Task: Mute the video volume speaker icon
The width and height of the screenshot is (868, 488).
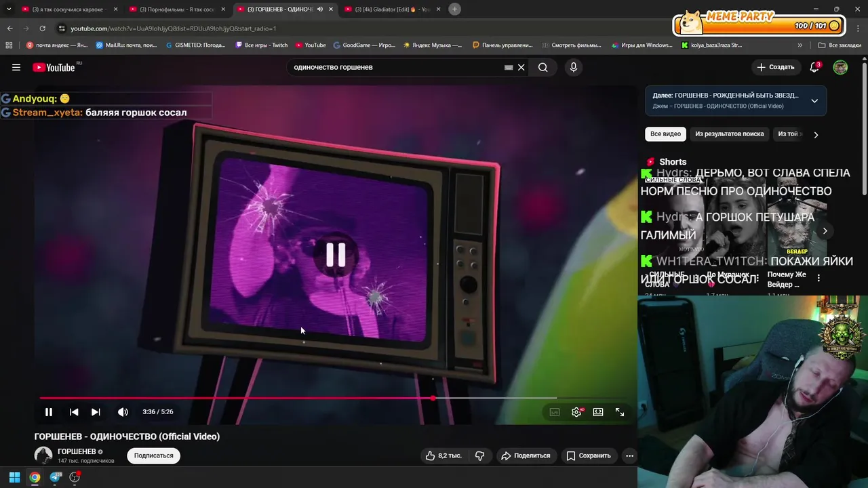Action: (123, 411)
